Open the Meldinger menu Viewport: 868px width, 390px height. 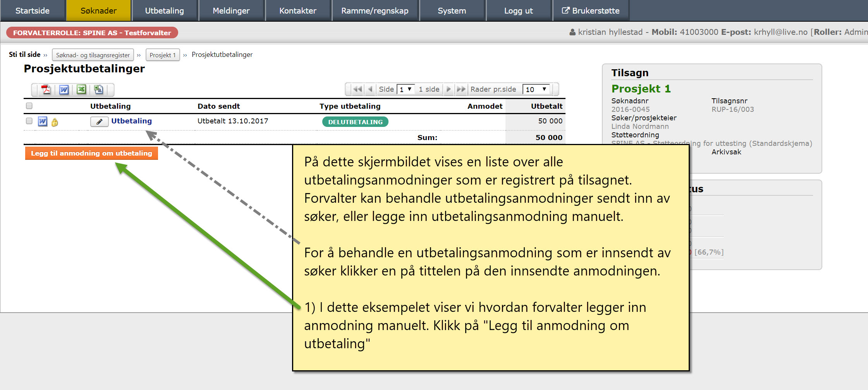click(x=231, y=10)
